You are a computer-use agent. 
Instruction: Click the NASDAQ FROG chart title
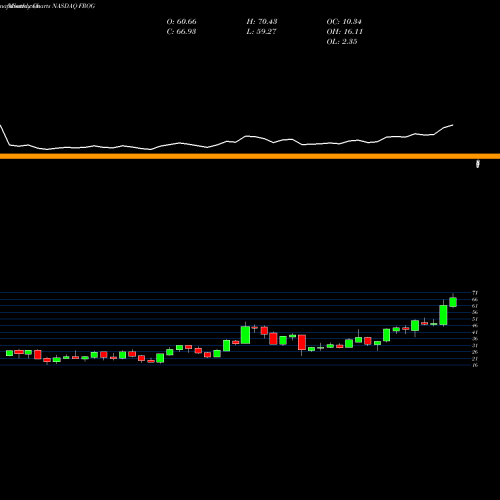[73, 6]
